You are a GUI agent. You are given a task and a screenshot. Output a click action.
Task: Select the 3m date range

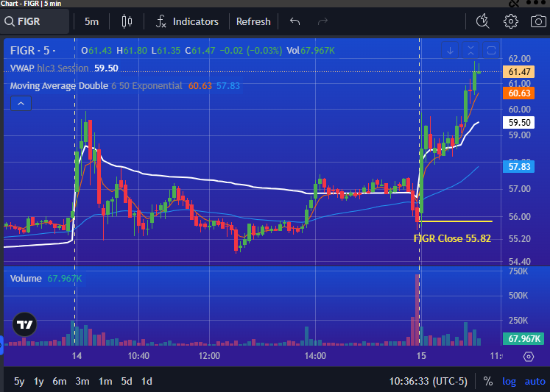click(x=82, y=381)
